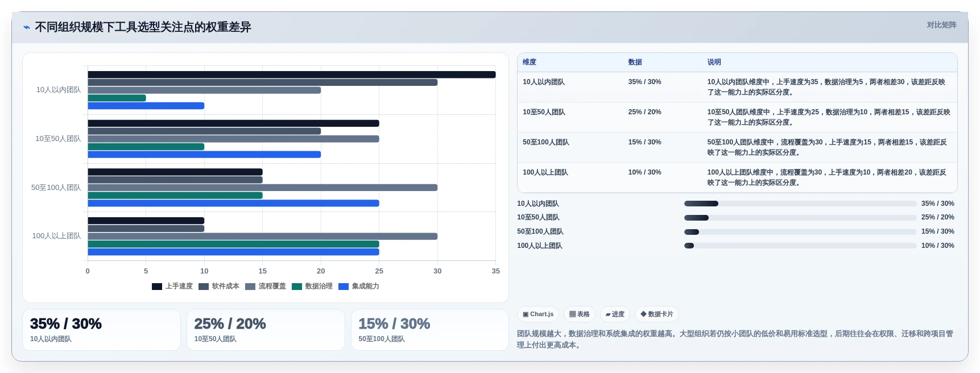Toggle the 集成能力 legend entry

point(359,287)
